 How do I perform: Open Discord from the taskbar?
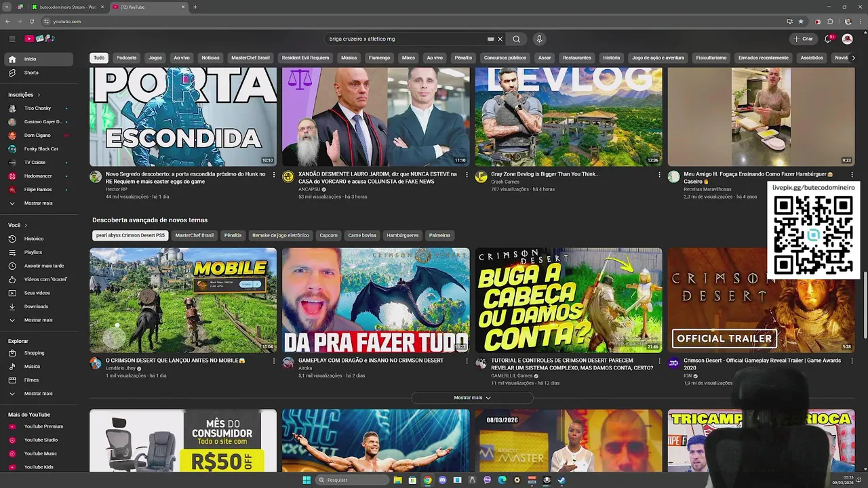coord(442,480)
